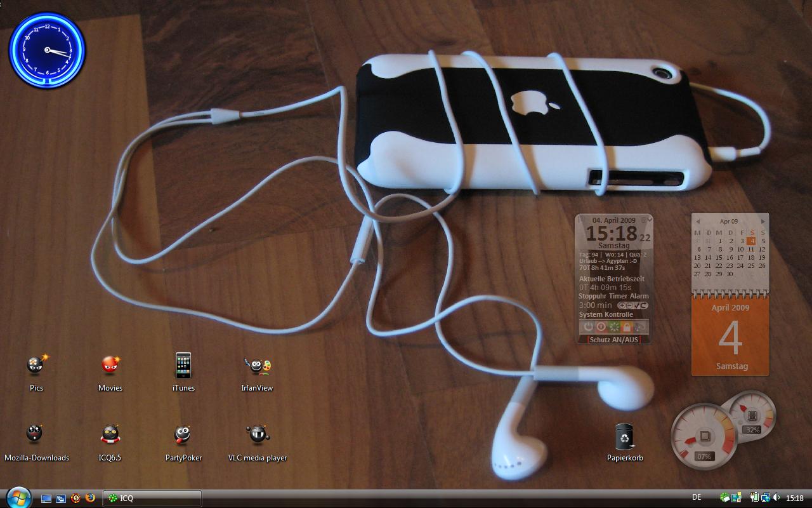Click the DE language bar indicator
812x508 pixels.
[697, 497]
